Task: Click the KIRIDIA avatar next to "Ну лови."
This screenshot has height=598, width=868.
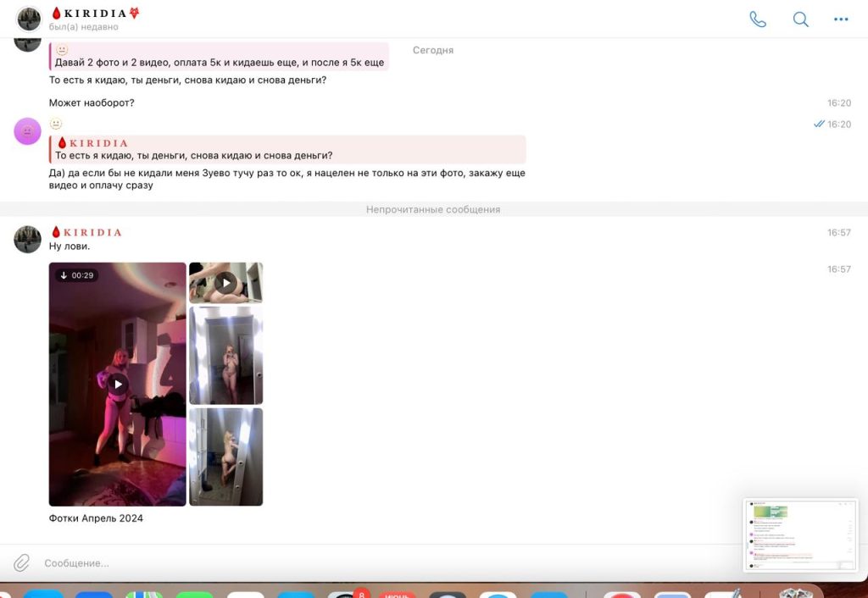Action: tap(27, 240)
